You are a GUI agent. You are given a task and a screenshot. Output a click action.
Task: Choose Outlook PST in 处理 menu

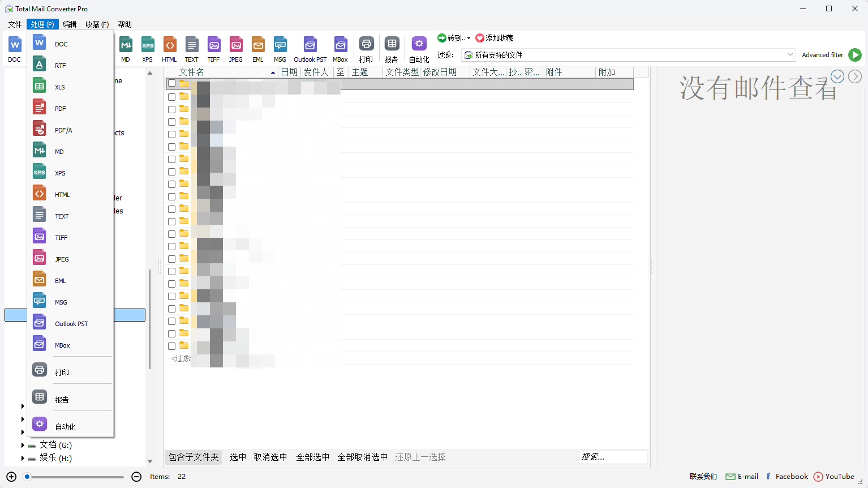(71, 323)
